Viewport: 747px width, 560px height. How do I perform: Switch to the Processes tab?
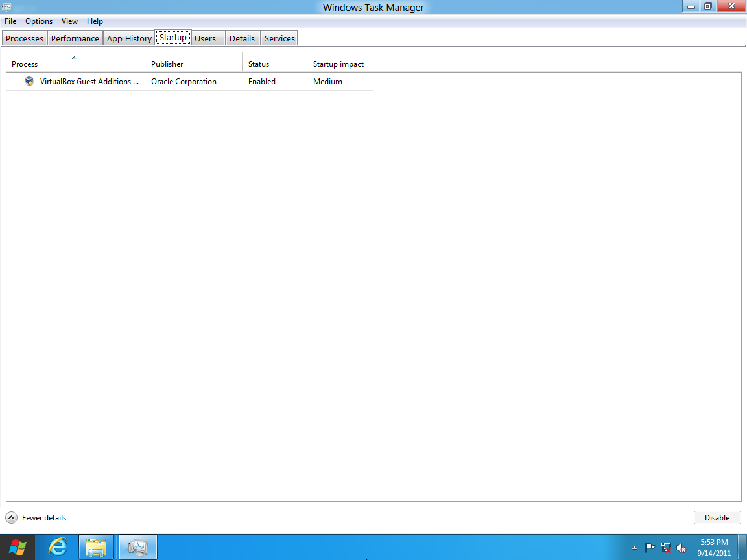pos(24,39)
